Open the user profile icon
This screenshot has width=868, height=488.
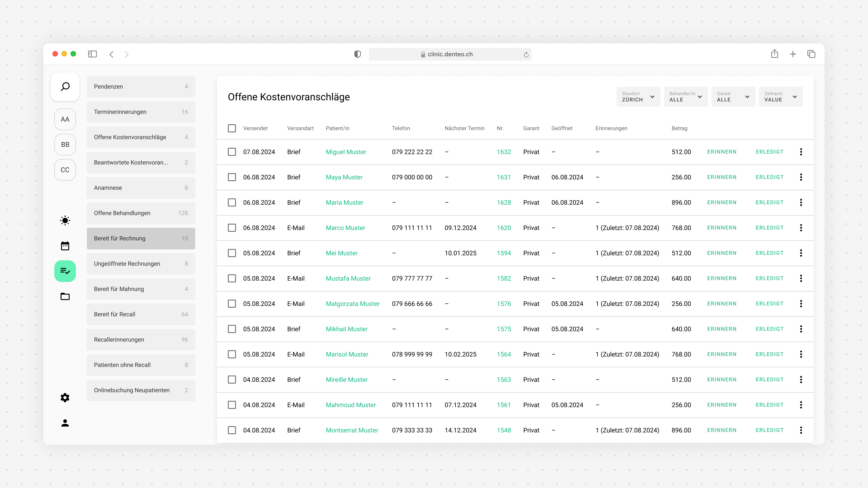(x=65, y=423)
